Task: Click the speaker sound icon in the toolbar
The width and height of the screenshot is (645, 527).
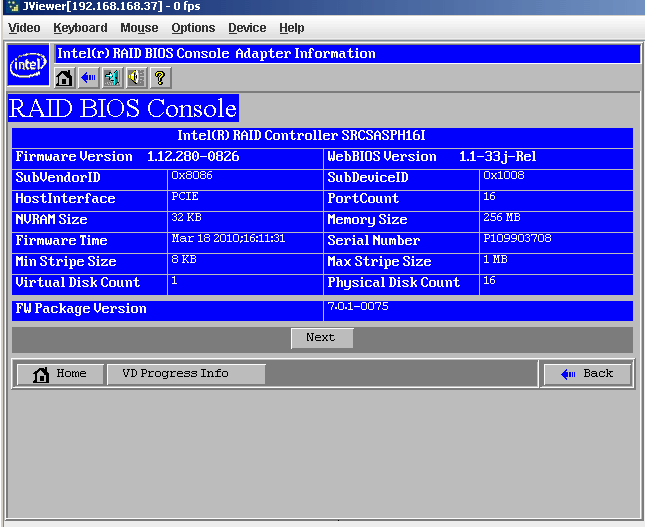Action: (x=136, y=77)
